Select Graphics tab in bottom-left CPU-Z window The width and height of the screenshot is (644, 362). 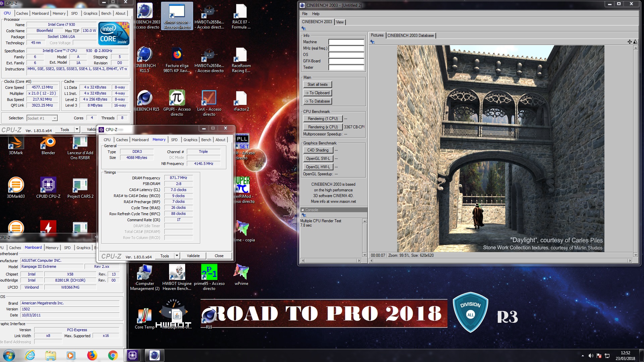[83, 248]
